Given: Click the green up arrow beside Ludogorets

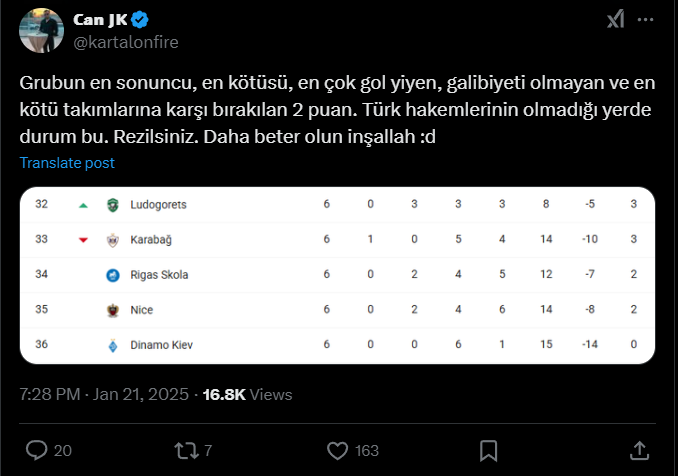Looking at the screenshot, I should (83, 205).
